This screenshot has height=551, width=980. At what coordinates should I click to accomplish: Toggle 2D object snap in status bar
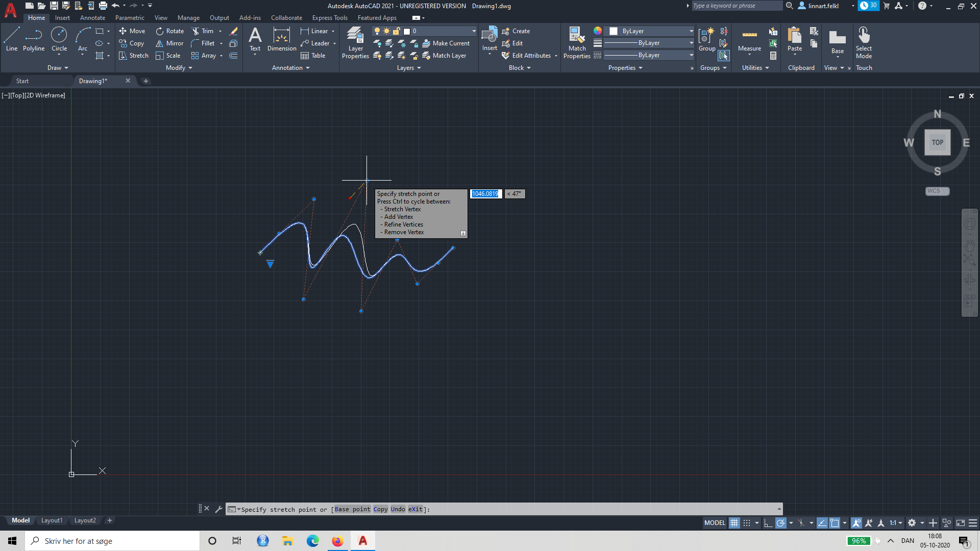click(x=835, y=523)
